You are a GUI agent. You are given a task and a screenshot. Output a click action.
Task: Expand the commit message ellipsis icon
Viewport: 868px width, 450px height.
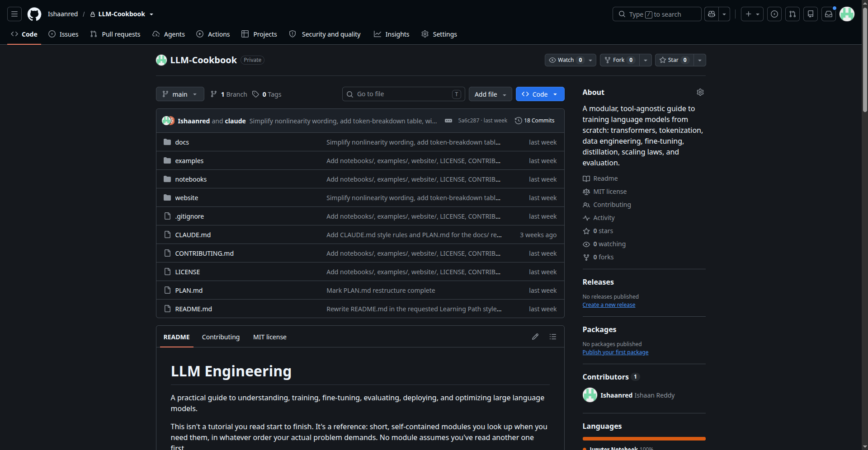pyautogui.click(x=448, y=121)
